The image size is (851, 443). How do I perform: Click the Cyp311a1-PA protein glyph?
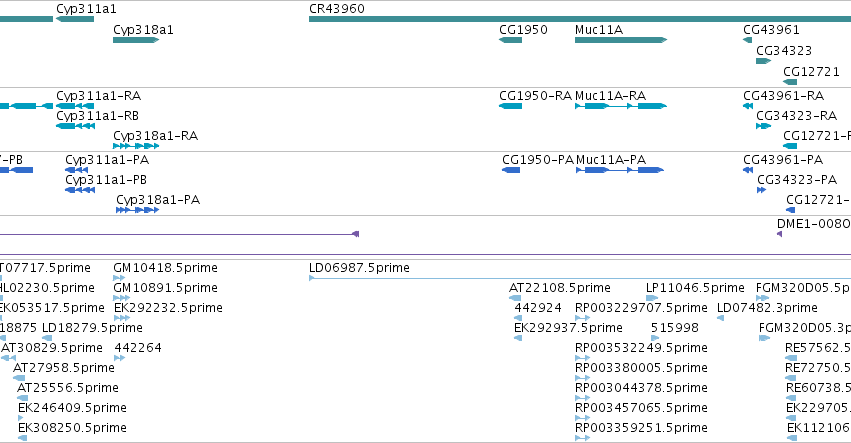[x=77, y=170]
